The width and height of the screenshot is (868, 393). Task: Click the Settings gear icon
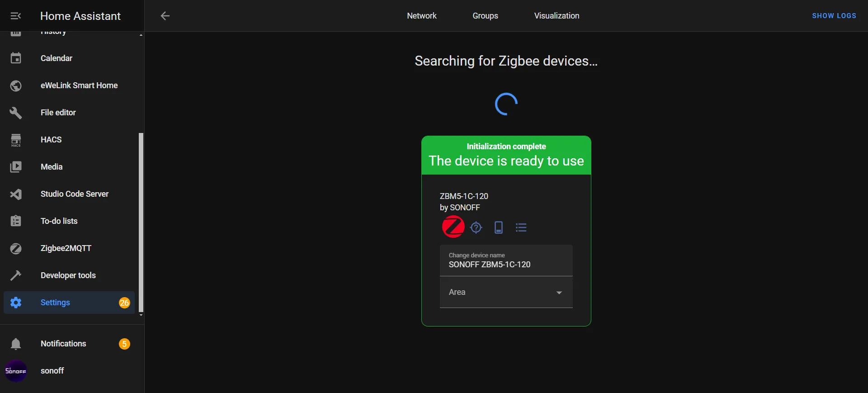(16, 303)
